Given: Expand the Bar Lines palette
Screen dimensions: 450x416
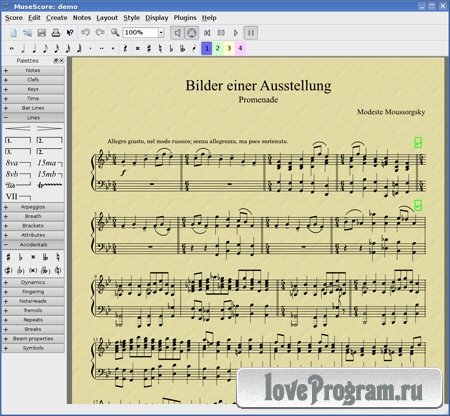Looking at the screenshot, I should click(x=33, y=108).
